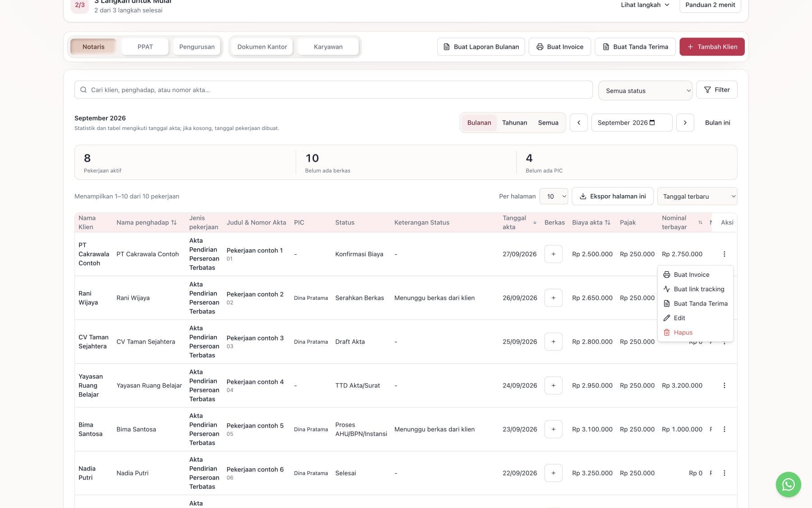Image resolution: width=812 pixels, height=508 pixels.
Task: Open Per halaman count dropdown
Action: (x=554, y=196)
